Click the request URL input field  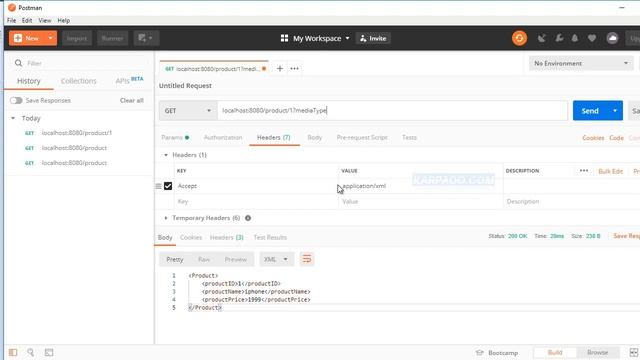(x=393, y=111)
